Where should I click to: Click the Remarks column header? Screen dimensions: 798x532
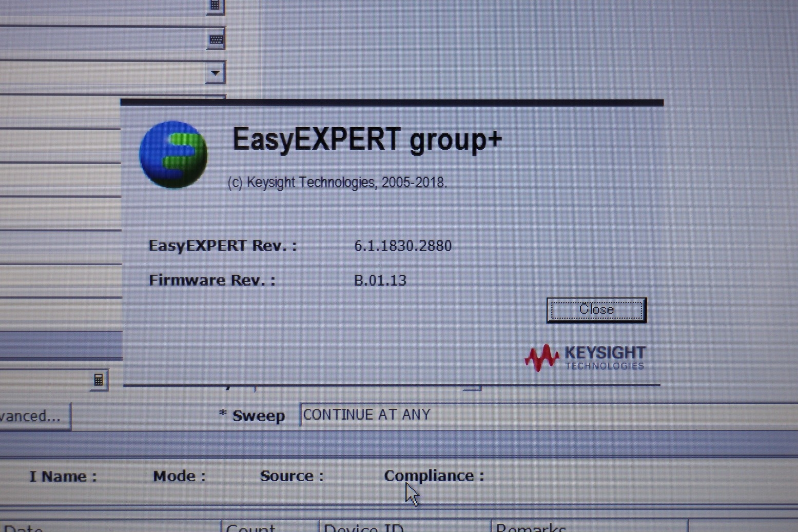(x=590, y=526)
